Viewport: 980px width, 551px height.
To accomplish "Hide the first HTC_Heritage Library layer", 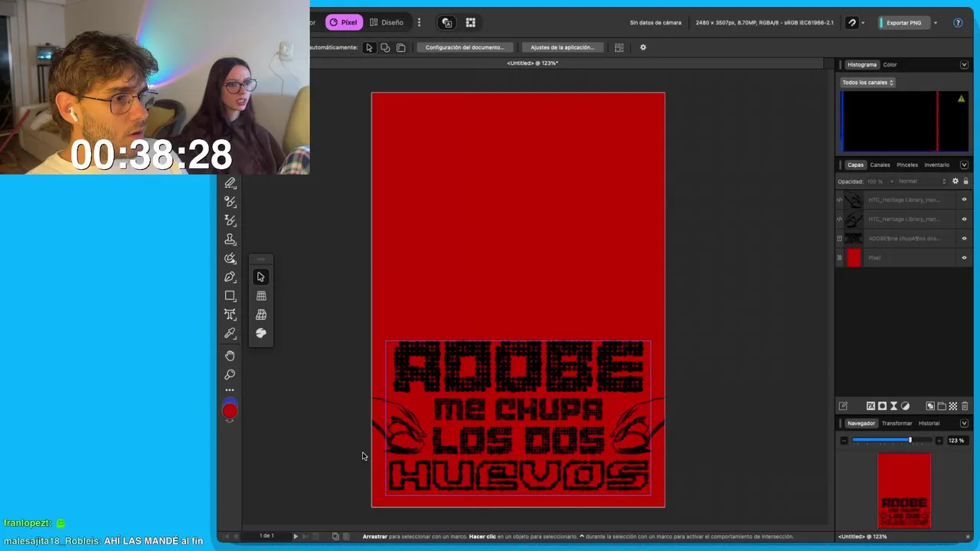I will (964, 200).
